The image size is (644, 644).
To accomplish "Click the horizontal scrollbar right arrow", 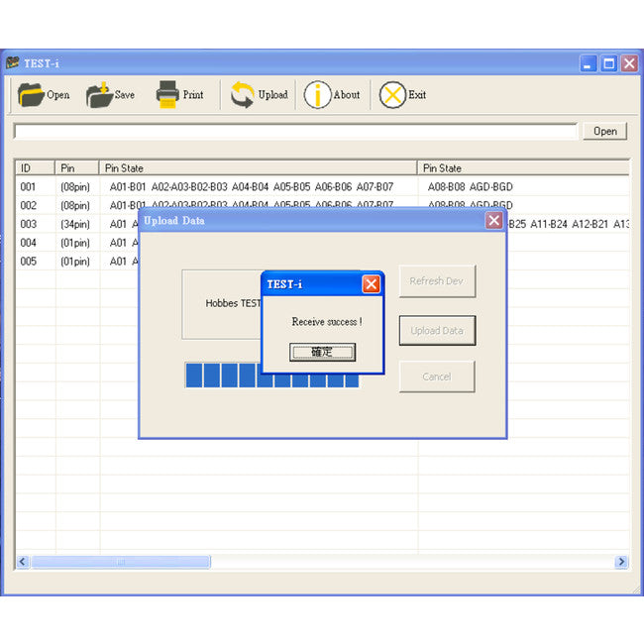I will (621, 562).
